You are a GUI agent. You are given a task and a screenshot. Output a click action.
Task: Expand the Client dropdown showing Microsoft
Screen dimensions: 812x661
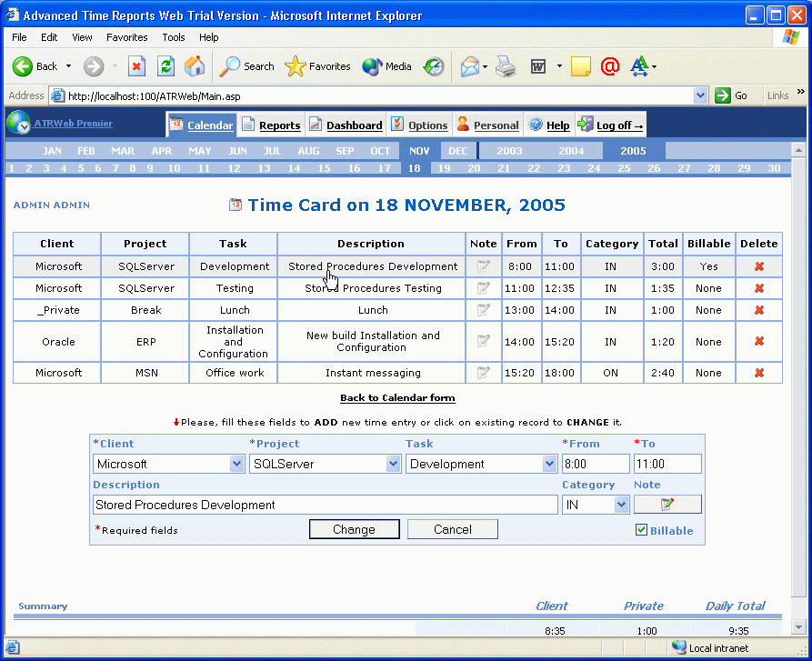(236, 464)
